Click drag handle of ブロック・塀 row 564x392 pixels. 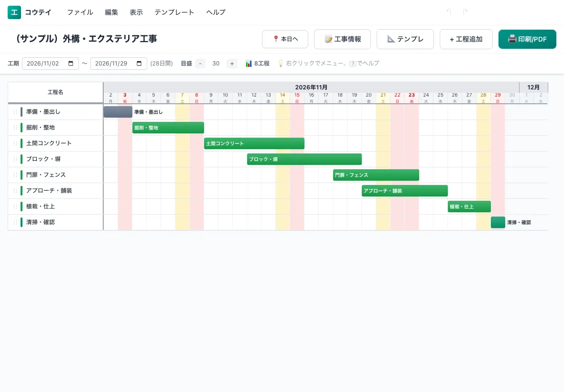coord(15,159)
